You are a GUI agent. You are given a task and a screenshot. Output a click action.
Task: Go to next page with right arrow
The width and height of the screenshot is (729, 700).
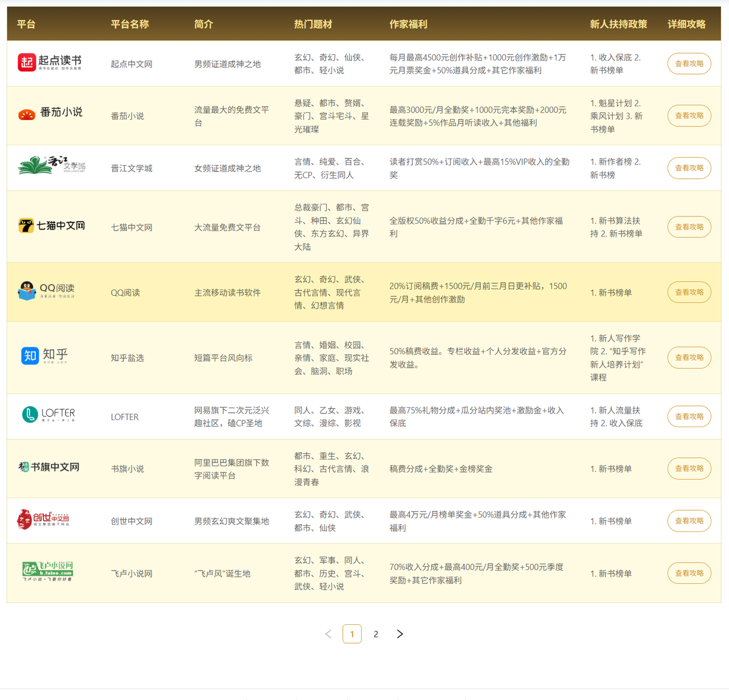click(x=400, y=634)
